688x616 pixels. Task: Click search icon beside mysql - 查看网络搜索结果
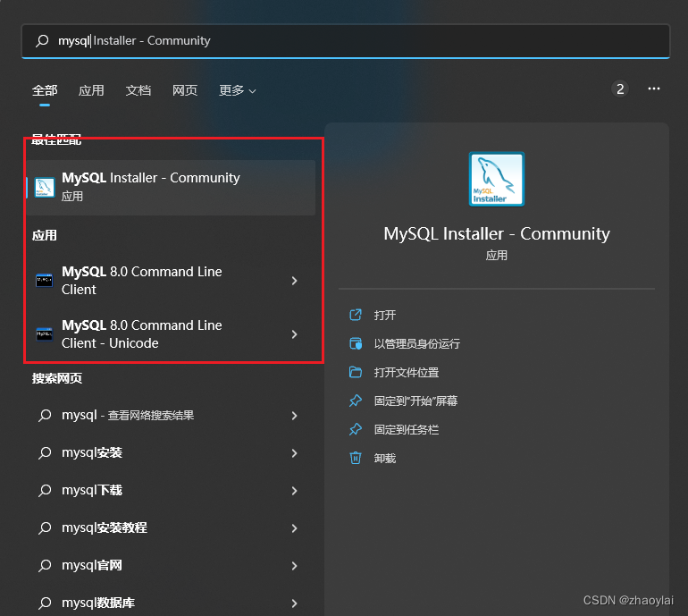pos(45,416)
